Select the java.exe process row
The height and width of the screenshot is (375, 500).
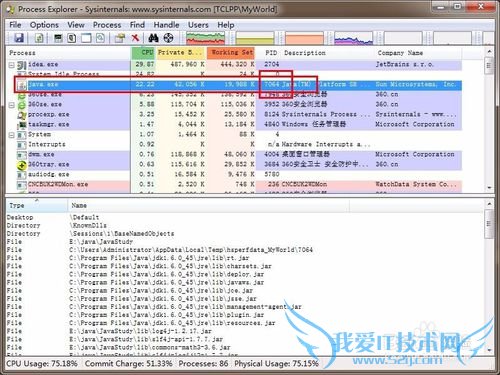coord(238,85)
